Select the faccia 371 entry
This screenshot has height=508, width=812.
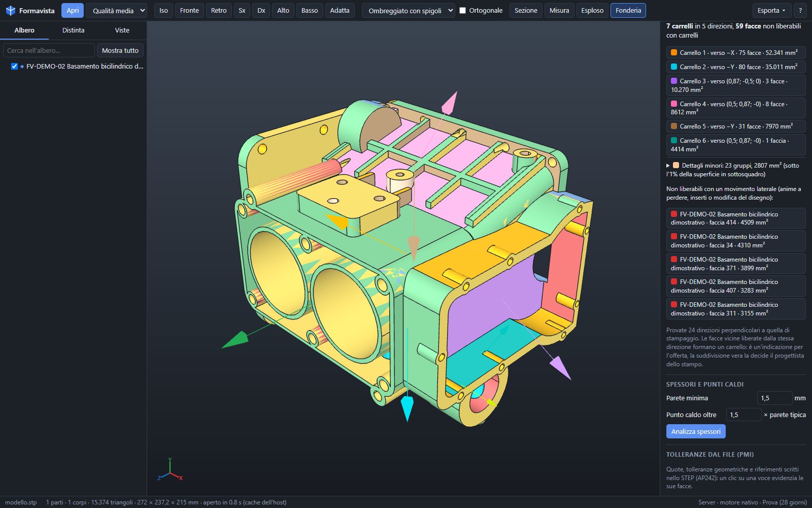736,264
